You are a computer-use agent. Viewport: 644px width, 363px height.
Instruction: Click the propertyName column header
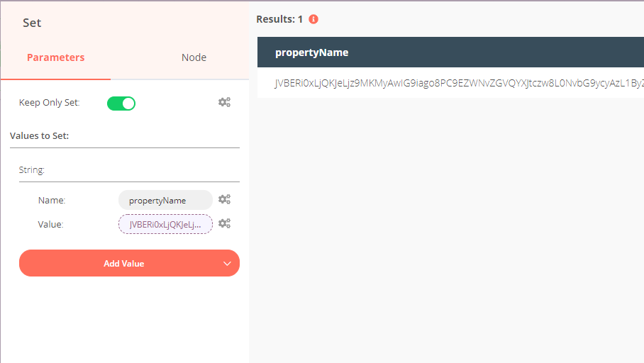click(312, 52)
